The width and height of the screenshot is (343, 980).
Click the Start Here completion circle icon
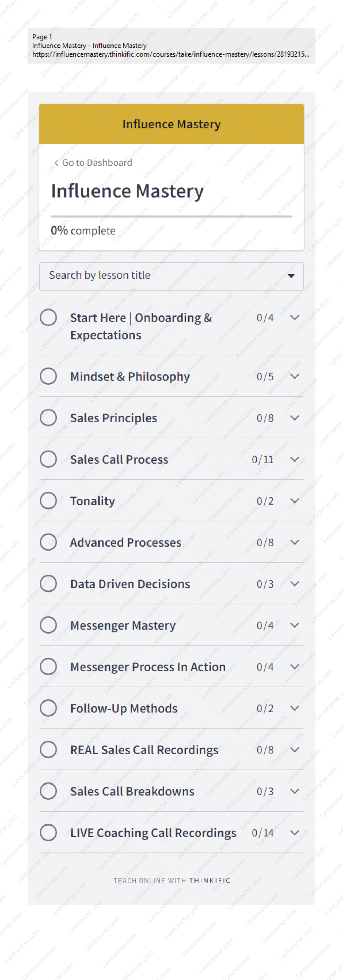coord(49,317)
